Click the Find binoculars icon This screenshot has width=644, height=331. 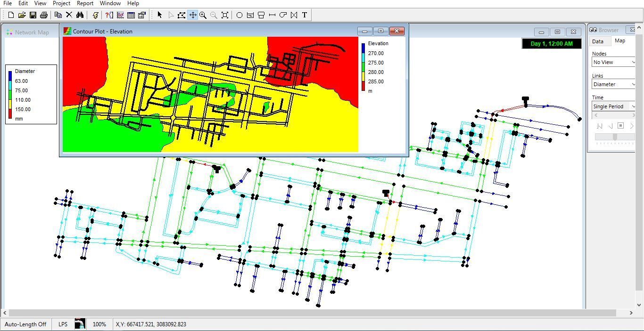pos(80,15)
